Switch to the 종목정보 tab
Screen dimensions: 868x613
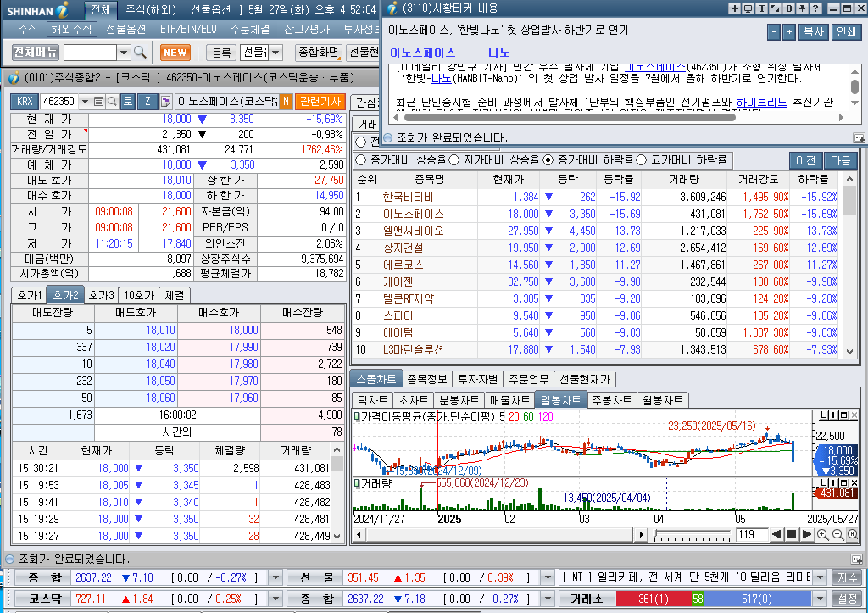click(x=427, y=379)
